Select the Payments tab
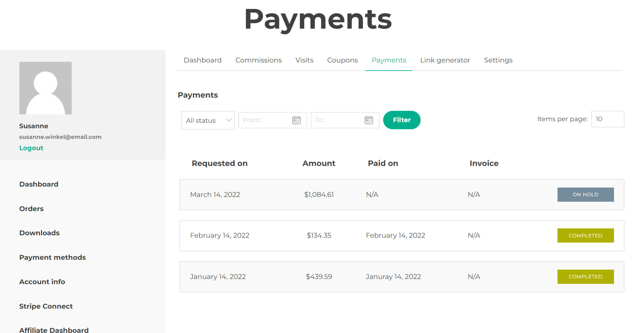Screen dimensions: 644x333 [x=389, y=60]
